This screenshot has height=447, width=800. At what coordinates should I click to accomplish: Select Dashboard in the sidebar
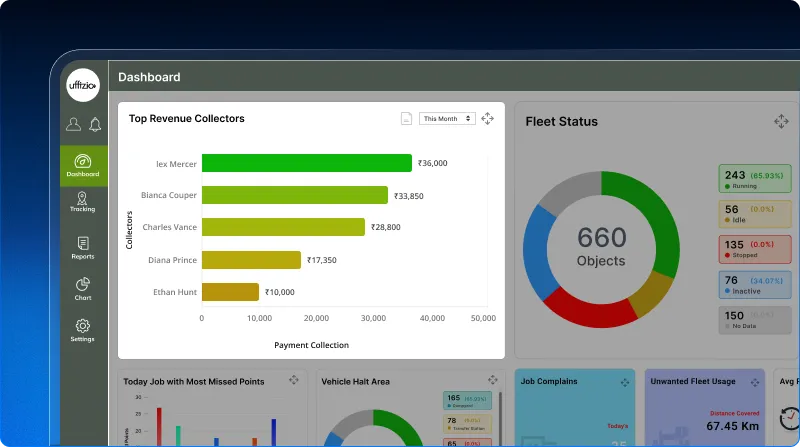point(83,166)
